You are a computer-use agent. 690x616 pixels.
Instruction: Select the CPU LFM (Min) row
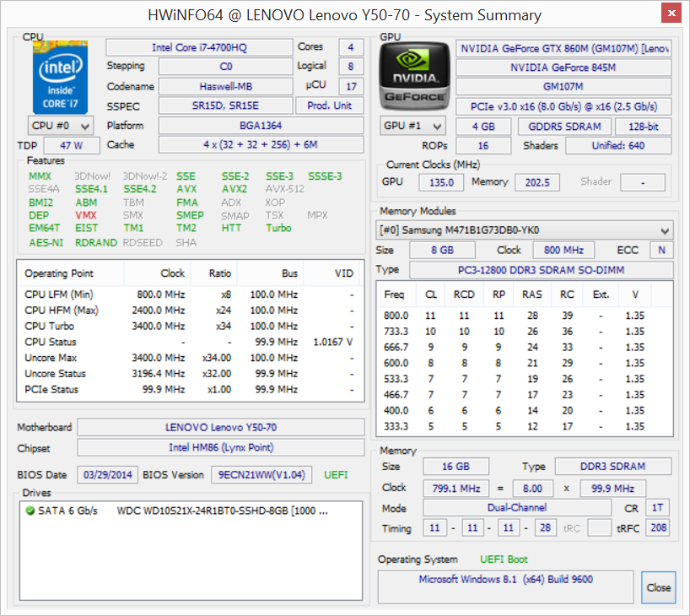click(x=190, y=294)
